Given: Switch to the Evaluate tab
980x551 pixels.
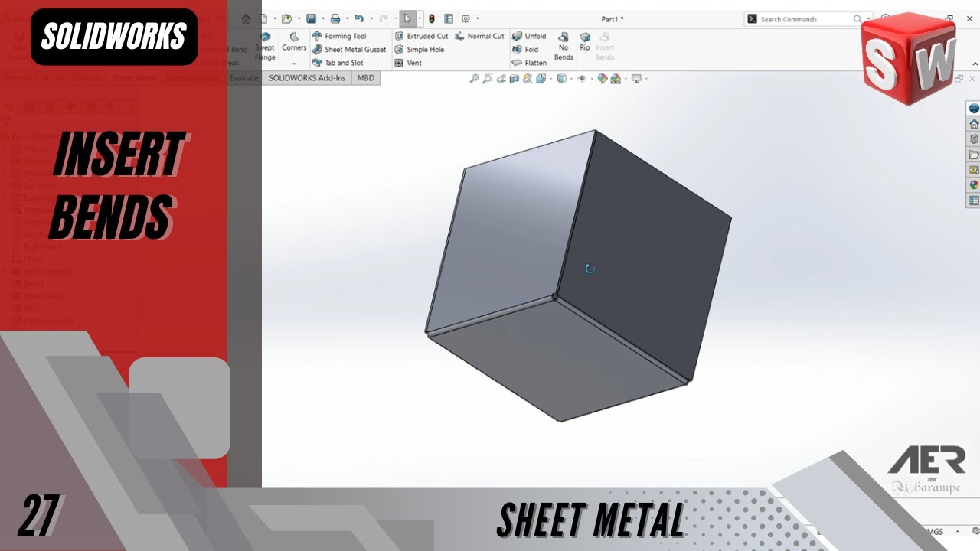Looking at the screenshot, I should point(244,78).
